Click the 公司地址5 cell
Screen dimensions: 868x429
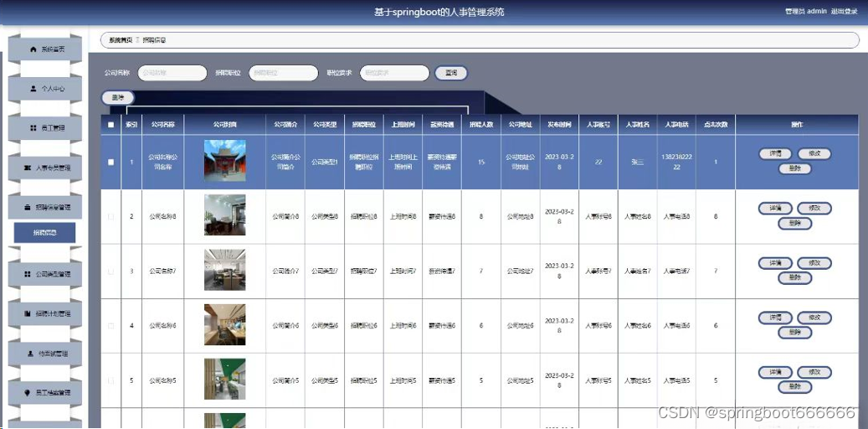click(521, 380)
